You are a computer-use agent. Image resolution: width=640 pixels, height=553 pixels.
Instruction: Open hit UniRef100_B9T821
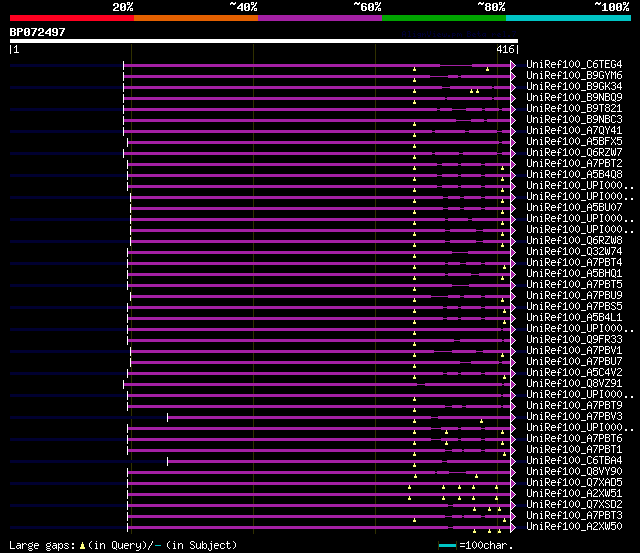point(574,109)
